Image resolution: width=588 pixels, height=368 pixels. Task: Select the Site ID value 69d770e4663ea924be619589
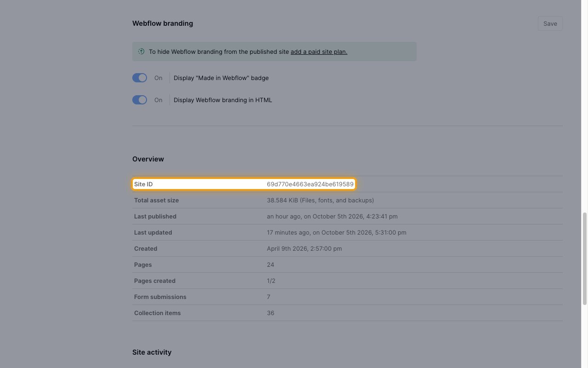tap(310, 184)
